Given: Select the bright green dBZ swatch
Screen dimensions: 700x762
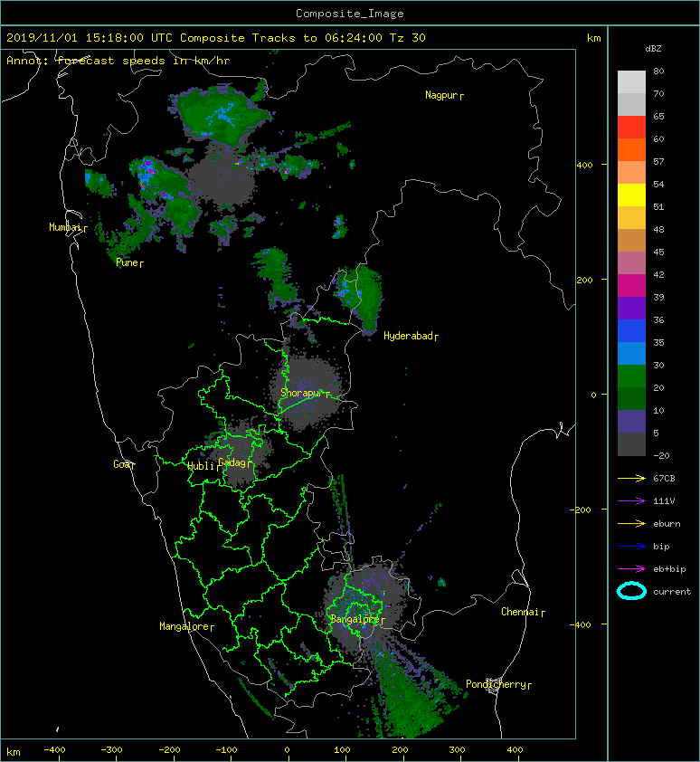Looking at the screenshot, I should 631,376.
